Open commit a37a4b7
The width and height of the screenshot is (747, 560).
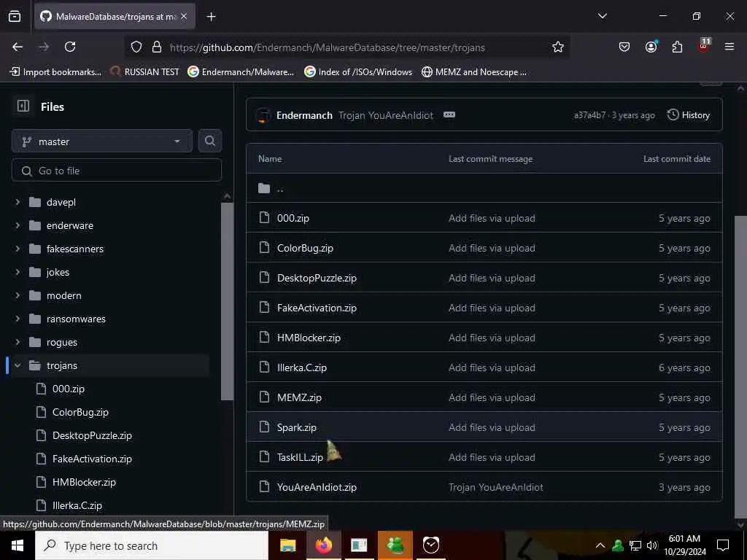(x=589, y=115)
